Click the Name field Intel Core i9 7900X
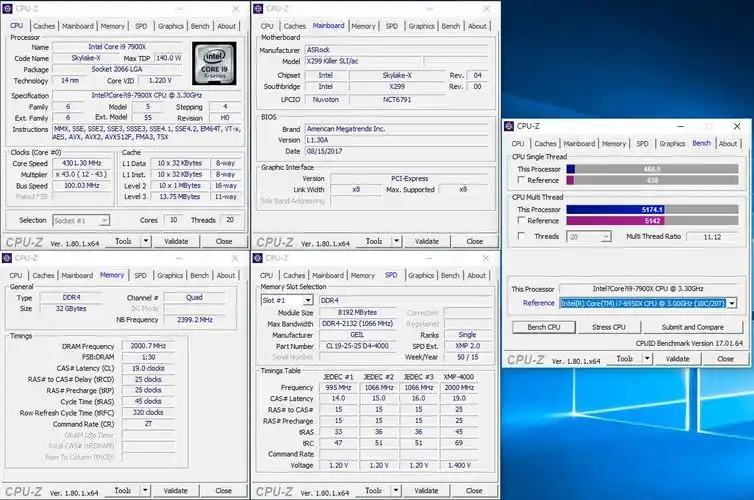 pos(117,47)
